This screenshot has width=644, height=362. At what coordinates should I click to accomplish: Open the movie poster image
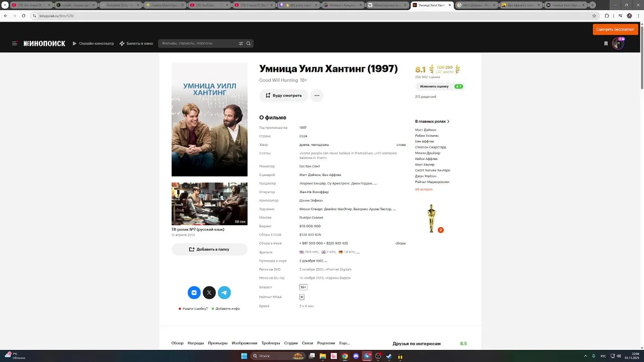coord(209,120)
